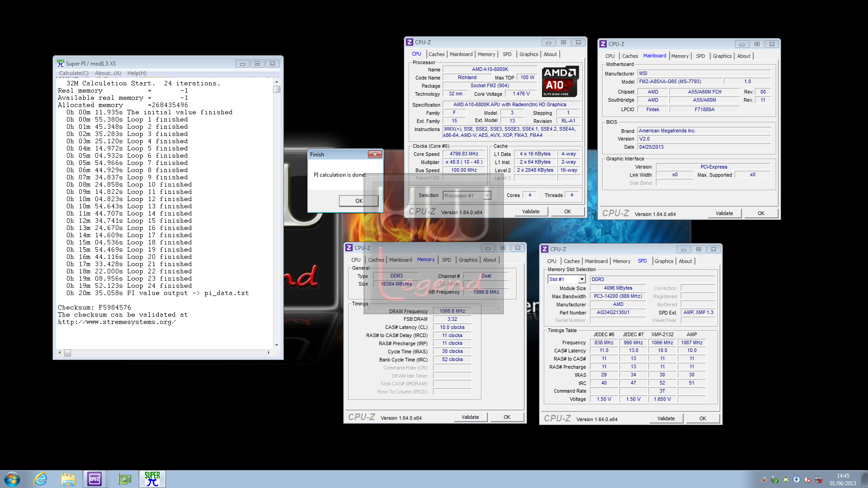Select About tab in Memory CPU-Z window
Image resolution: width=868 pixels, height=488 pixels.
pyautogui.click(x=490, y=260)
